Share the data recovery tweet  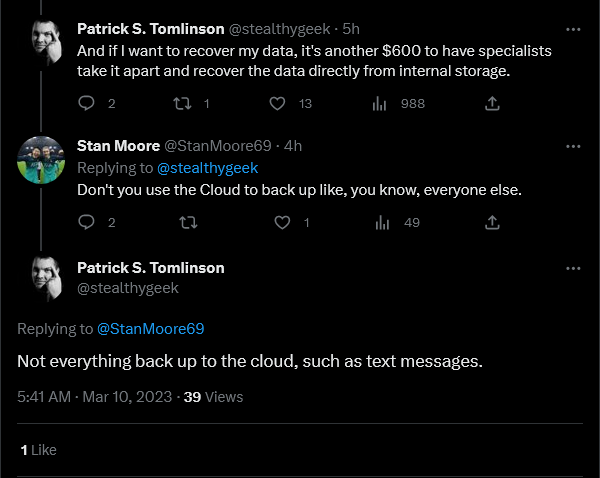[x=492, y=103]
